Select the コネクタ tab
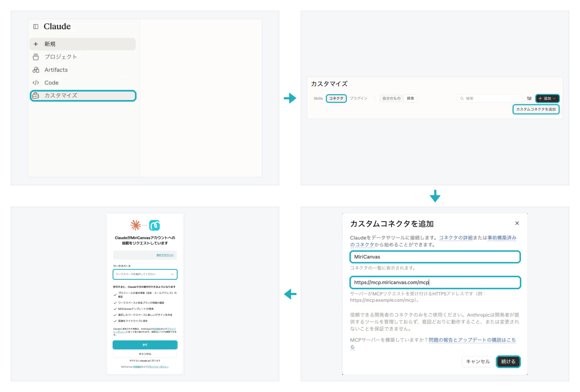This screenshot has height=392, width=580. [336, 99]
